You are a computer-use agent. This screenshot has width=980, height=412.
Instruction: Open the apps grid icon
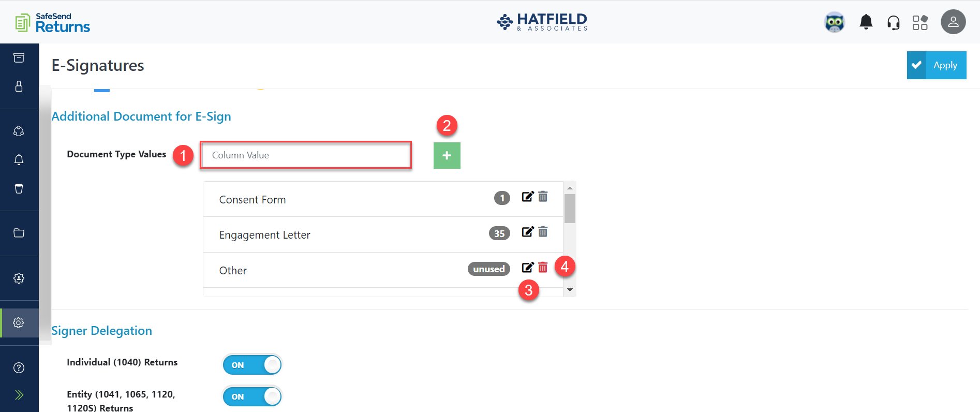pos(921,22)
